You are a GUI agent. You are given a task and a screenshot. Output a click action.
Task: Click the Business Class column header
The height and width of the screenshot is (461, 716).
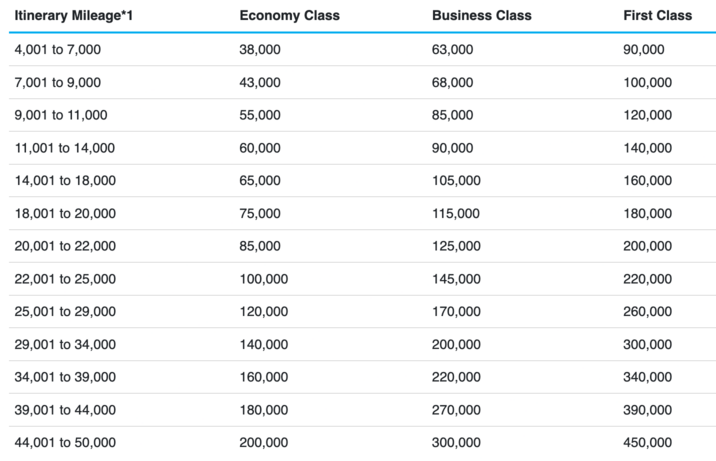(x=481, y=16)
